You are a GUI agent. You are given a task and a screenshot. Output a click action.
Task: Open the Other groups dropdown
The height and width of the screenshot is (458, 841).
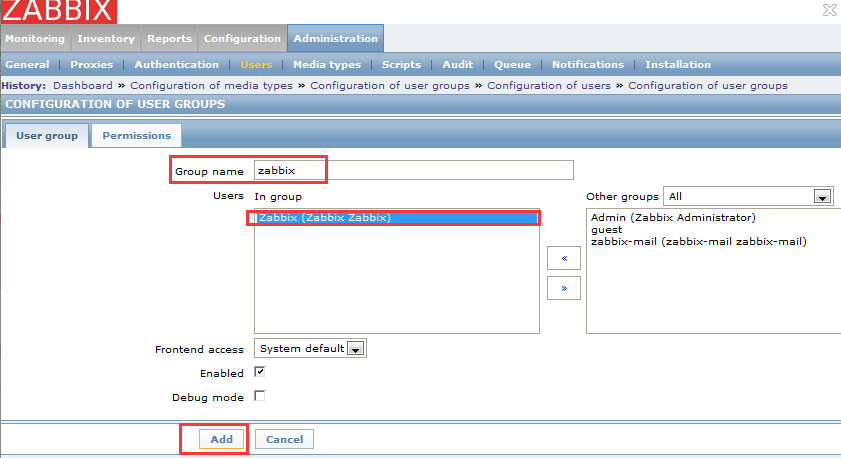(x=749, y=197)
